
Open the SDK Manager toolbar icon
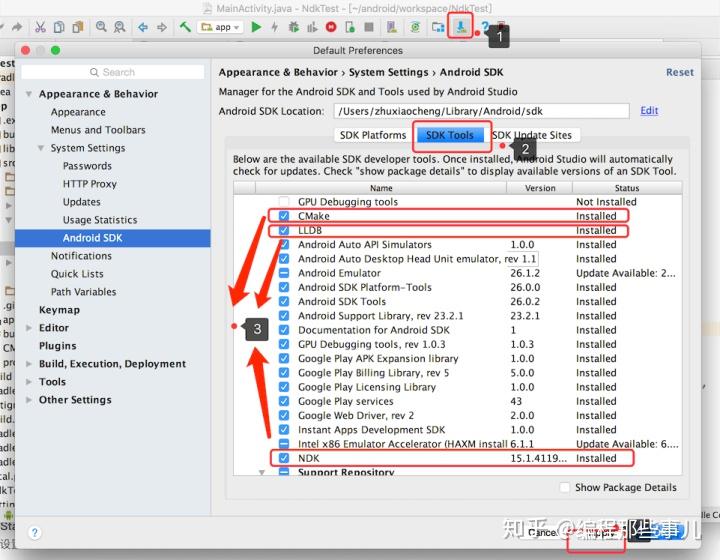[461, 27]
